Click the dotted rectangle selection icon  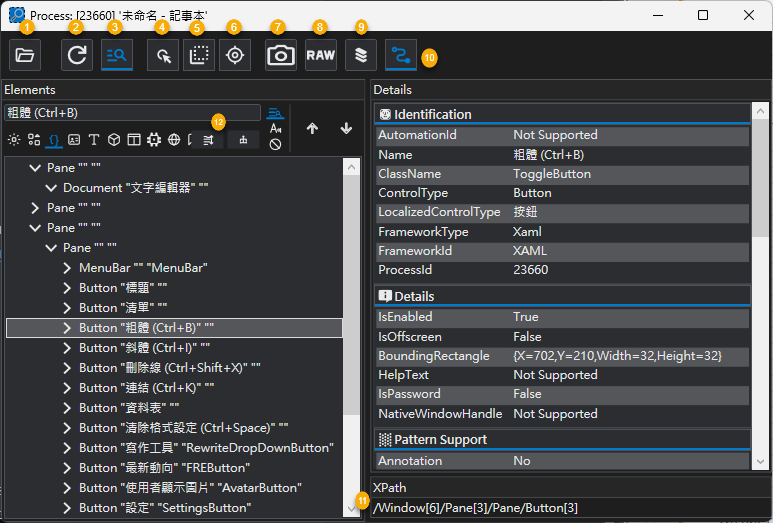199,55
